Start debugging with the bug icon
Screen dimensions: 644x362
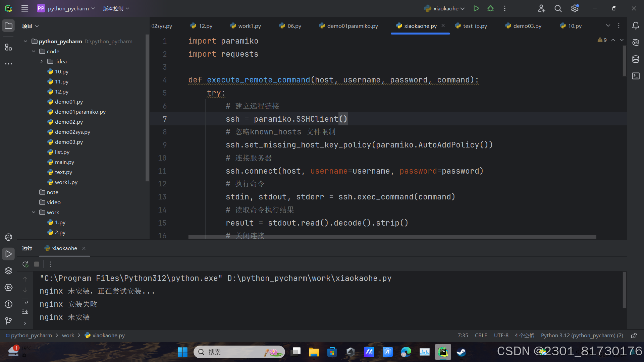point(490,8)
